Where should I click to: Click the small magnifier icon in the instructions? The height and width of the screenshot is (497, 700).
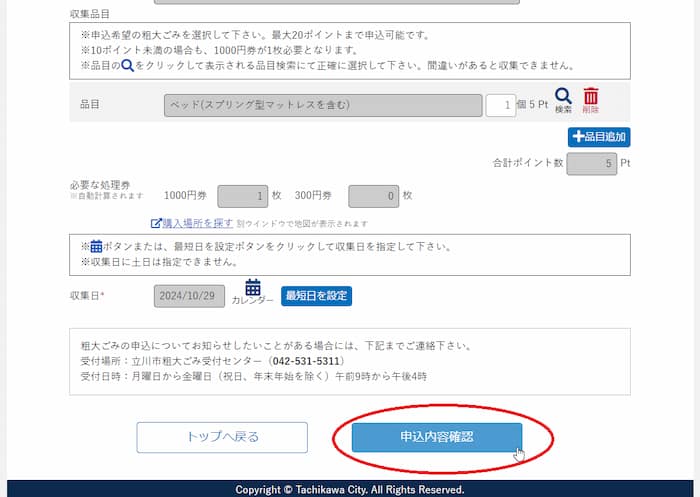click(127, 66)
